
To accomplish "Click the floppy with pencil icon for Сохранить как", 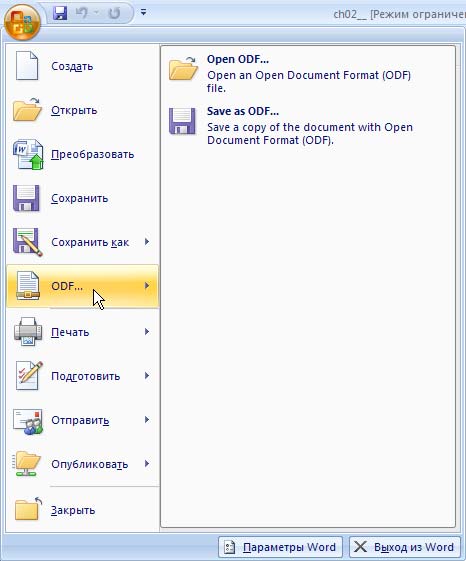I will tap(28, 242).
